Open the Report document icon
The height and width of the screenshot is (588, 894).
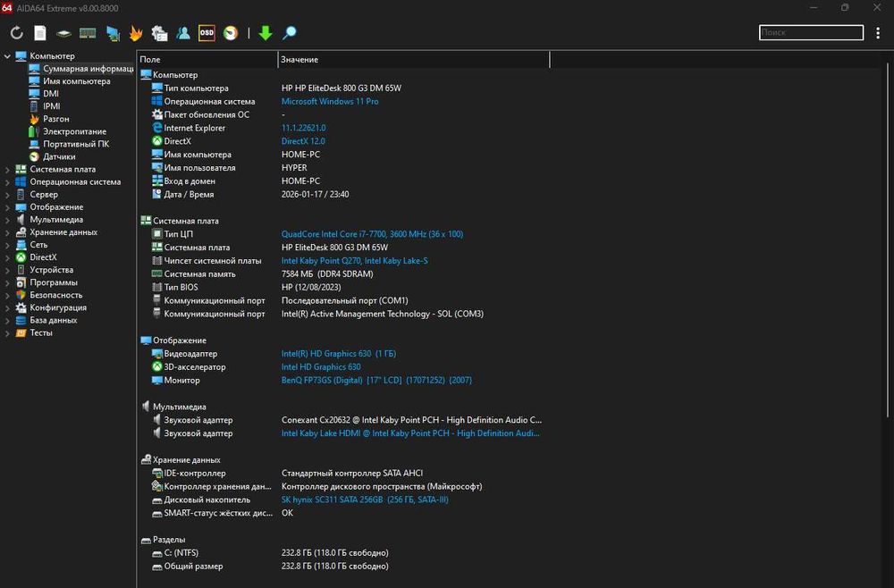(x=40, y=33)
